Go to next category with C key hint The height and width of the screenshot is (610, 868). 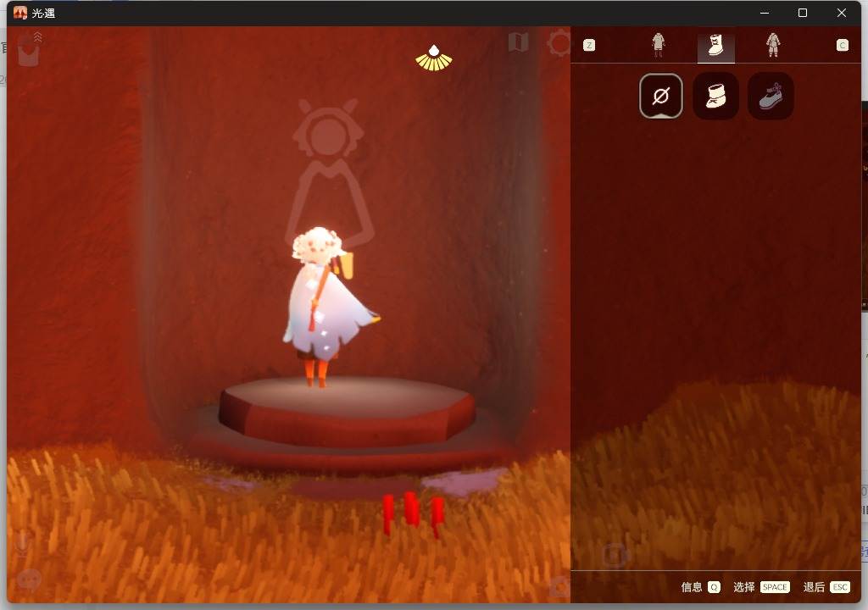842,46
